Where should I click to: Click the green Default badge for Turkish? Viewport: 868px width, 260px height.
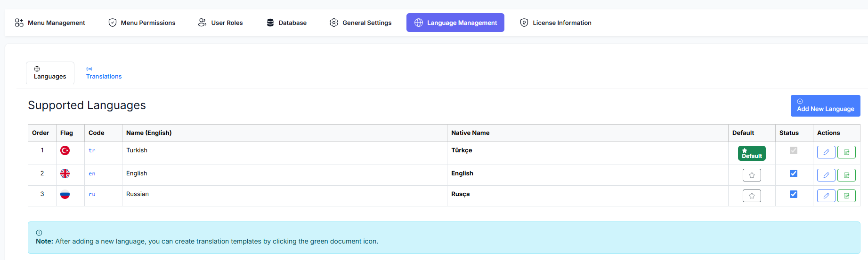click(x=752, y=153)
